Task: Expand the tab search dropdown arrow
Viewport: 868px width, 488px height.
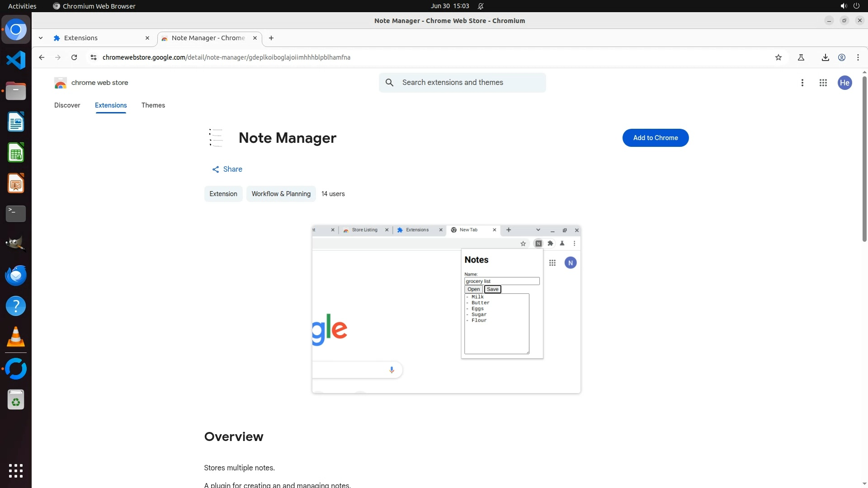Action: tap(41, 38)
